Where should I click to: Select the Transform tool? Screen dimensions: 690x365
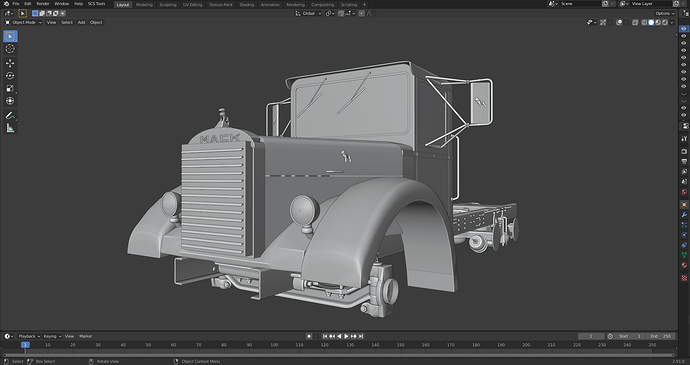(x=10, y=101)
